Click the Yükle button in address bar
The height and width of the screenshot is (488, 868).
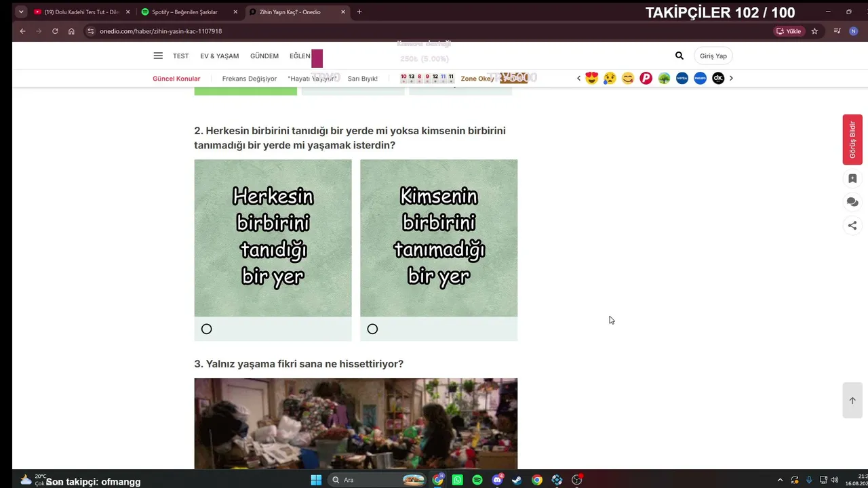pos(789,31)
